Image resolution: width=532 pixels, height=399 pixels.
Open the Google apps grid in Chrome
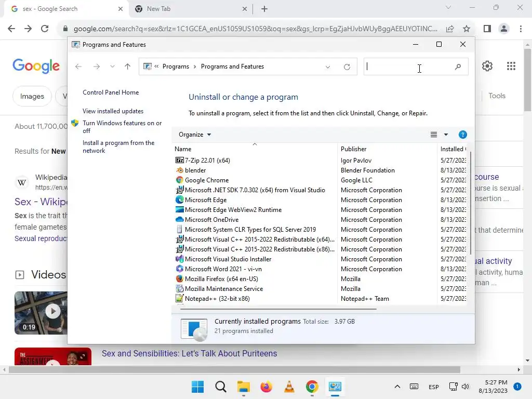tap(511, 66)
